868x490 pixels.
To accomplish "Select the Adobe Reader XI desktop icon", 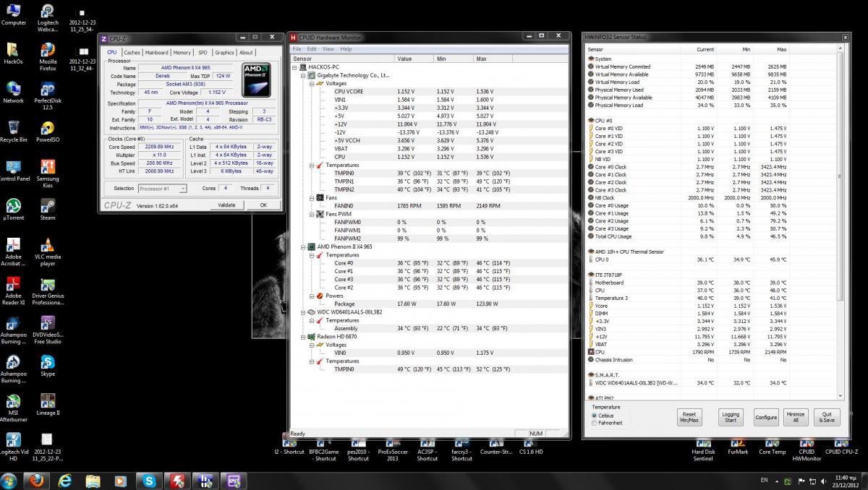I will pos(13,291).
